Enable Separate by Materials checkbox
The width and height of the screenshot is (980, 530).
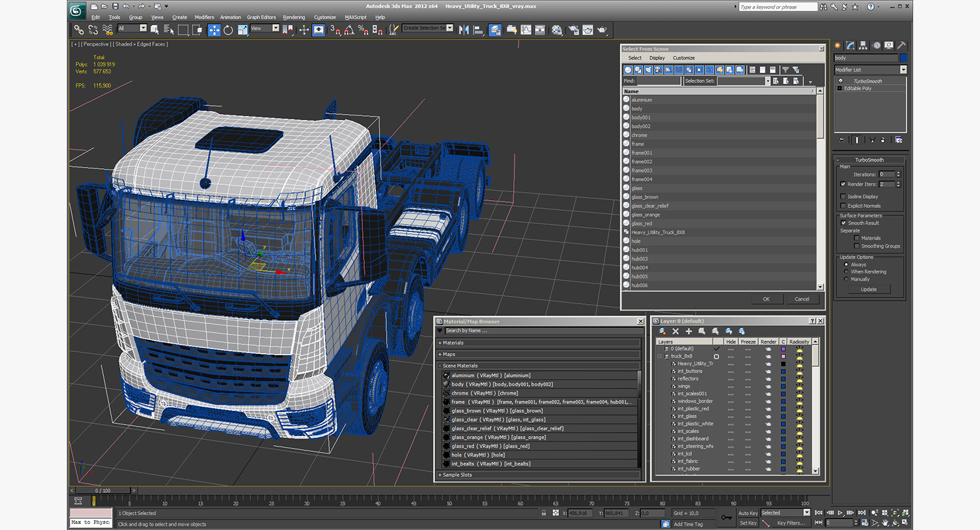pyautogui.click(x=857, y=238)
